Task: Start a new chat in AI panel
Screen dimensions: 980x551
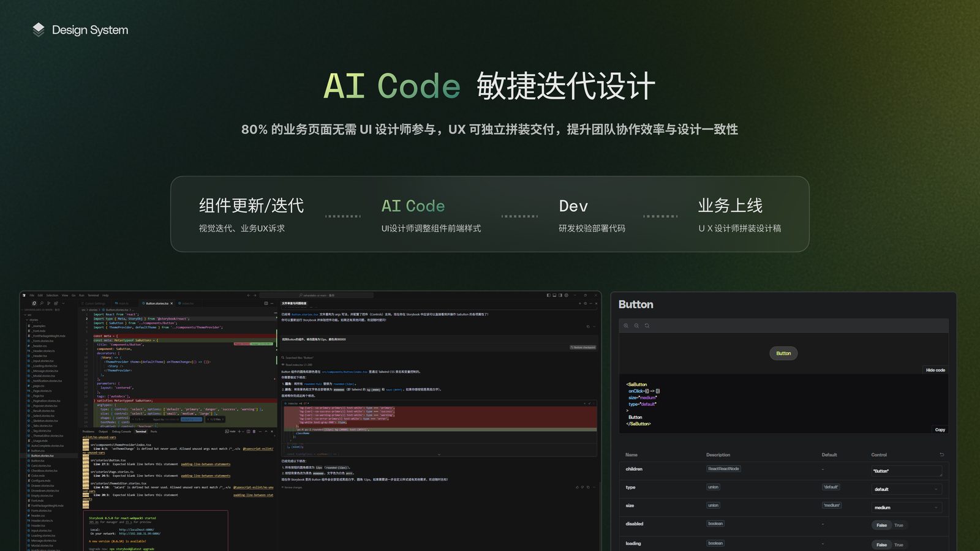Action: pyautogui.click(x=580, y=303)
